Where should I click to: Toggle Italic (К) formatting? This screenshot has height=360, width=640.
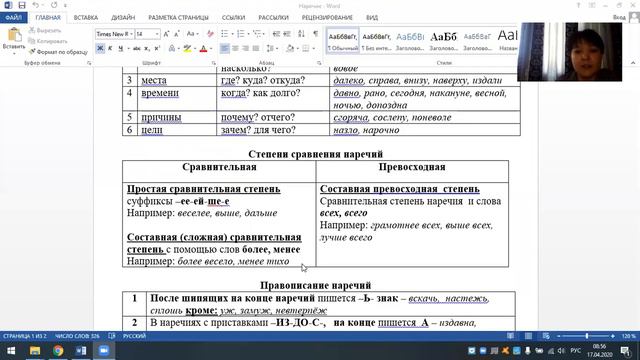click(x=110, y=49)
